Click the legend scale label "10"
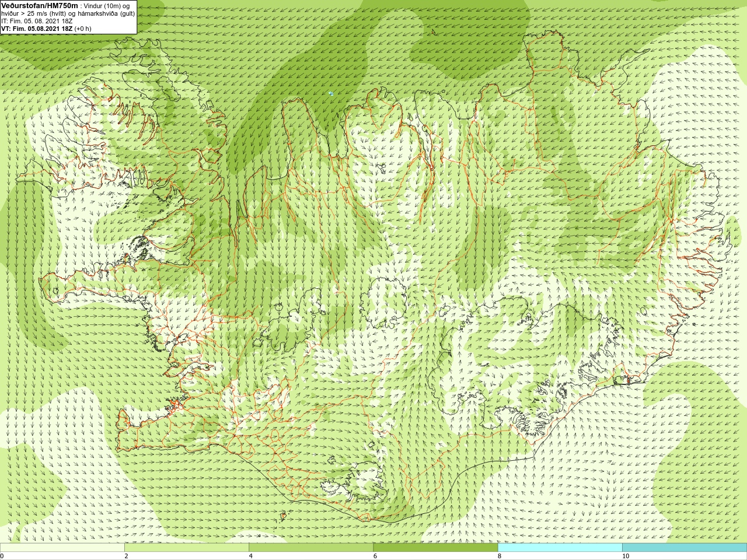The height and width of the screenshot is (560, 747). click(626, 556)
